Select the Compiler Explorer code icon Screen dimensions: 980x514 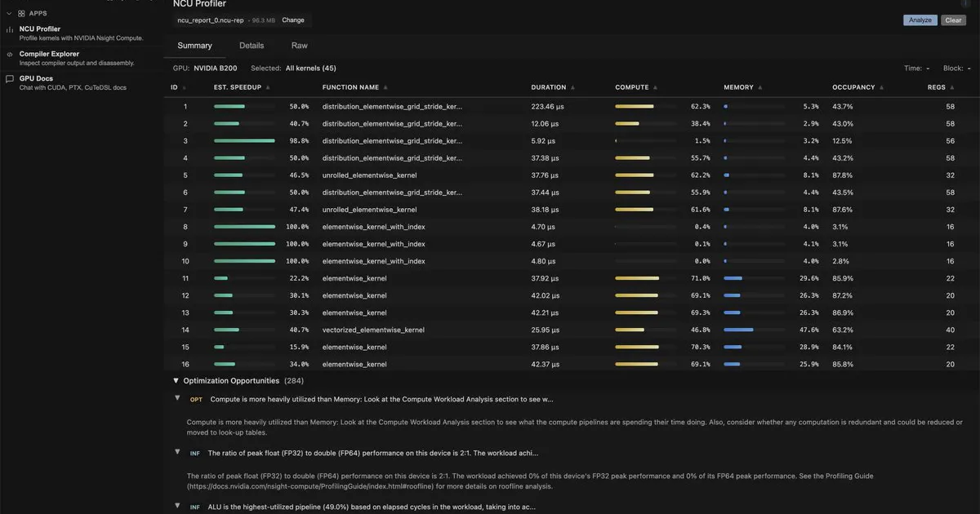click(10, 55)
